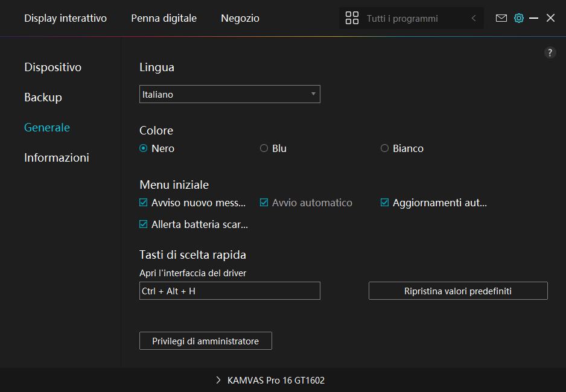Toggle the Avviso nuovo messaggio checkbox
The image size is (566, 392).
(x=144, y=203)
